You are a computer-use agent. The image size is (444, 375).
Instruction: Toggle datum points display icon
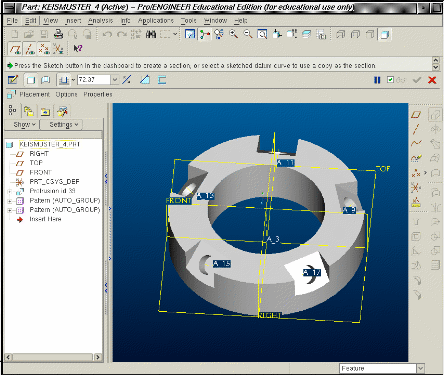pyautogui.click(x=44, y=49)
